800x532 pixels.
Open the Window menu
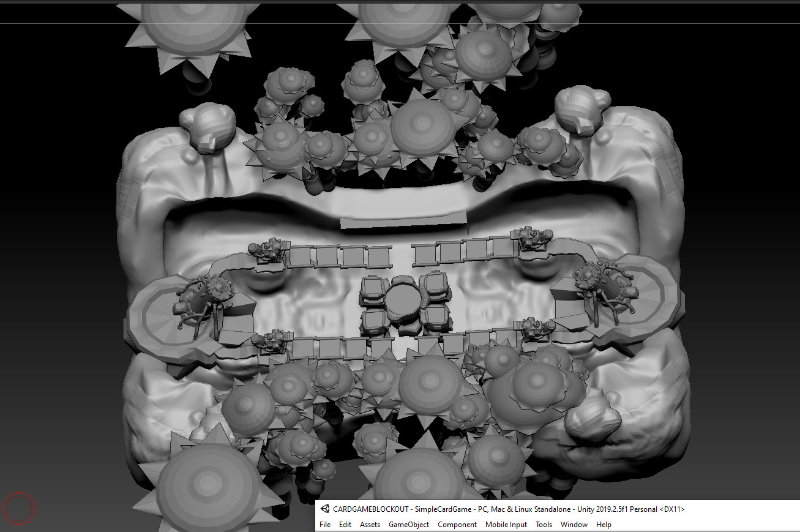pos(574,525)
